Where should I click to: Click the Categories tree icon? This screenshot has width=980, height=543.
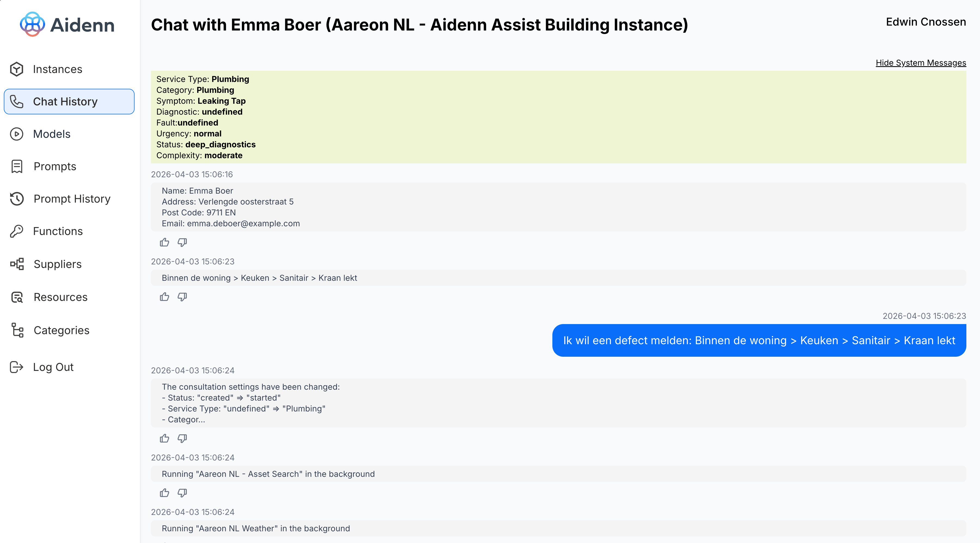pyautogui.click(x=17, y=330)
